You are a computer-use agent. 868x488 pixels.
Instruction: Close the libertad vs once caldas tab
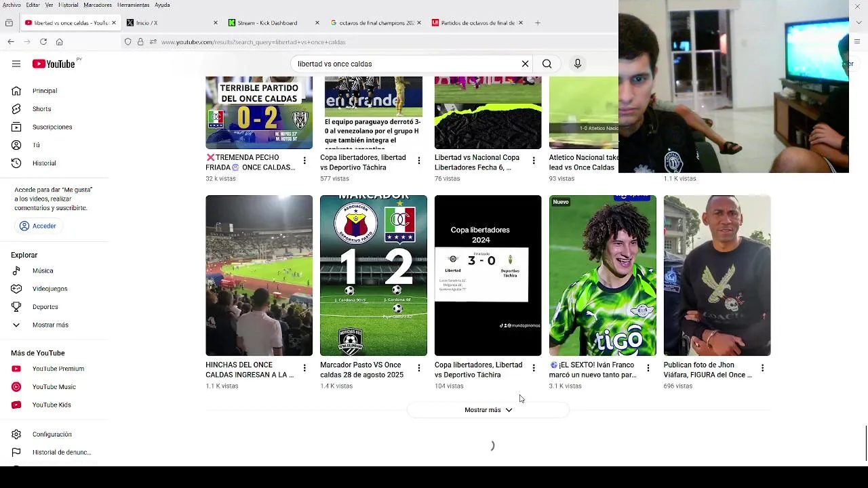click(113, 23)
